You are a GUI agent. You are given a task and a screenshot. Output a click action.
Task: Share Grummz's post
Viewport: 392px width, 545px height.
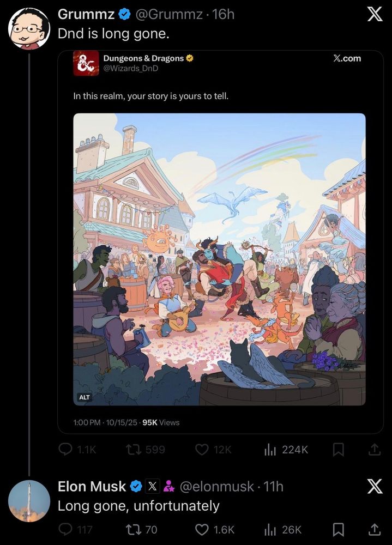click(375, 449)
